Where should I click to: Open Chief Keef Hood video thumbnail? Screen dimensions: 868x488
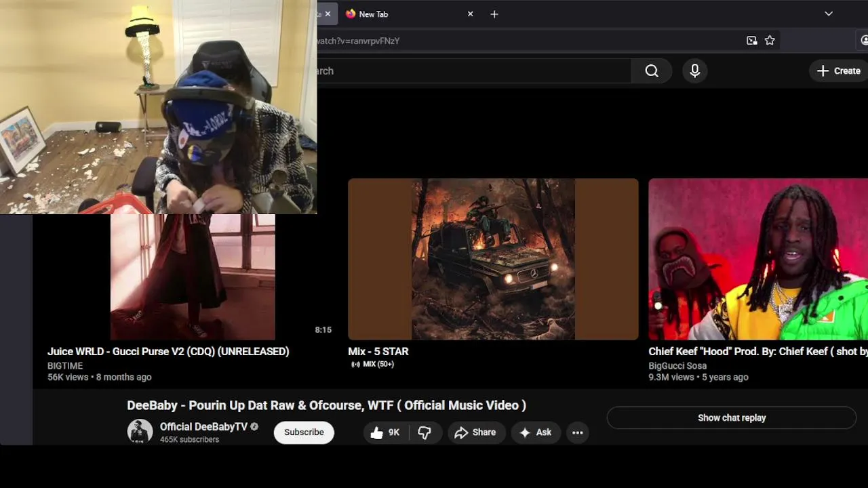click(758, 259)
